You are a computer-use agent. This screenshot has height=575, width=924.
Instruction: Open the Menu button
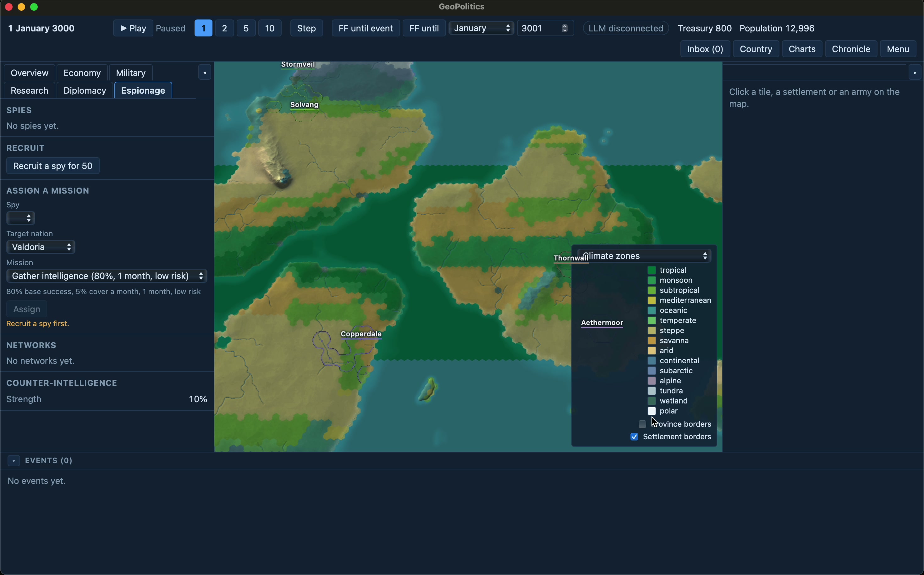click(898, 49)
